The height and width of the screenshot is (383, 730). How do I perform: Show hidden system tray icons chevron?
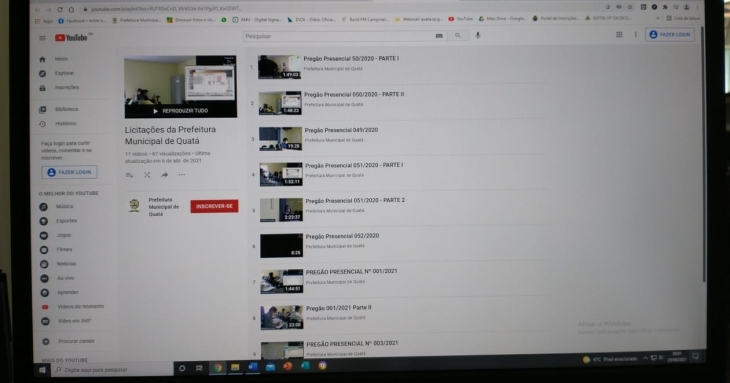click(645, 358)
